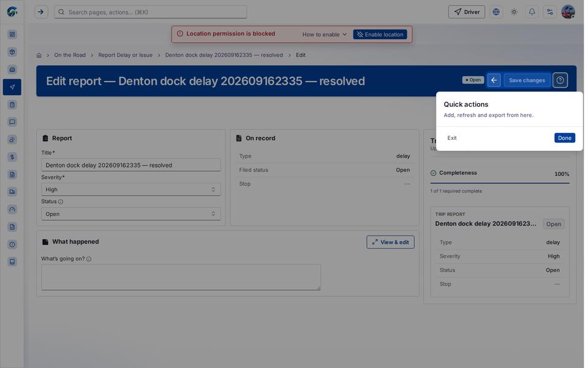Select the active navigation arrow sidebar icon
Viewport: 588px width, 368px height.
[x=12, y=87]
